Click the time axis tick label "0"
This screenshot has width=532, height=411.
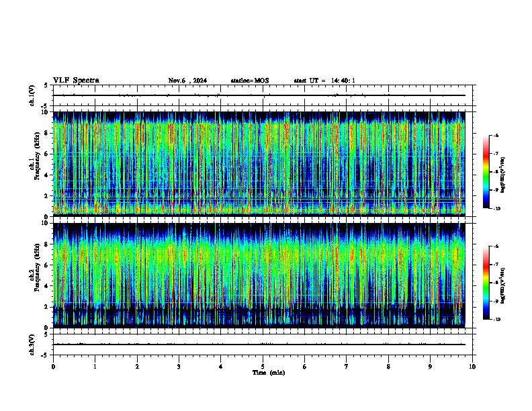coord(53,367)
